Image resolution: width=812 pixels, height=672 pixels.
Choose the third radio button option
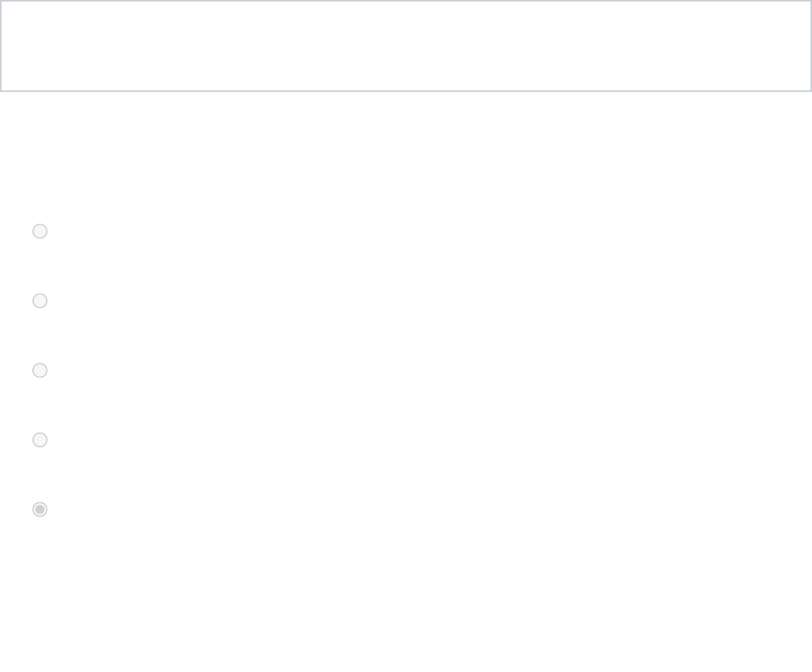tap(40, 370)
